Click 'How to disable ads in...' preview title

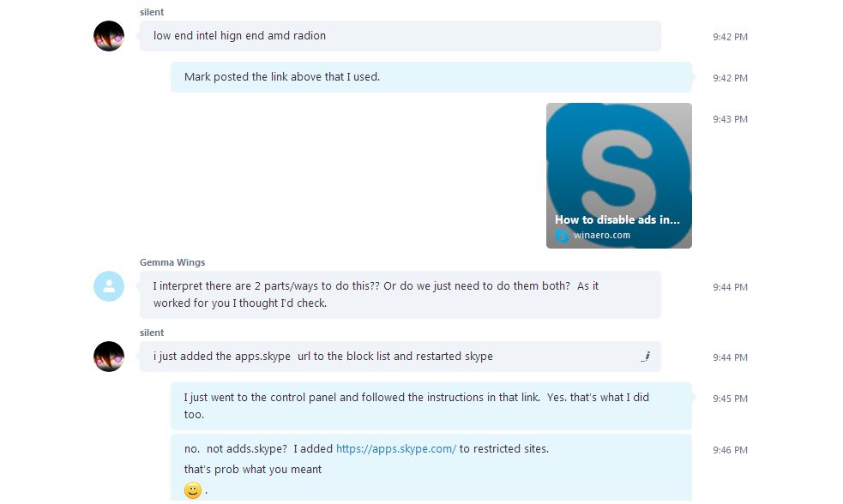click(x=617, y=219)
